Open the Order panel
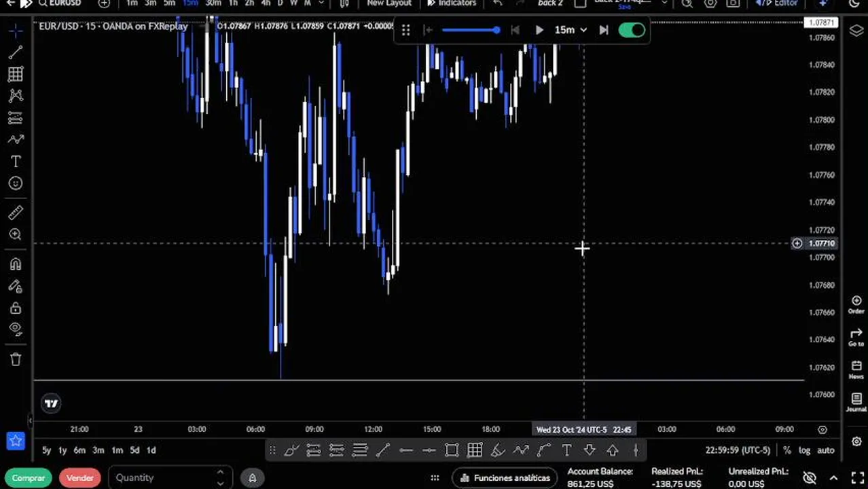The height and width of the screenshot is (489, 868). pyautogui.click(x=856, y=305)
